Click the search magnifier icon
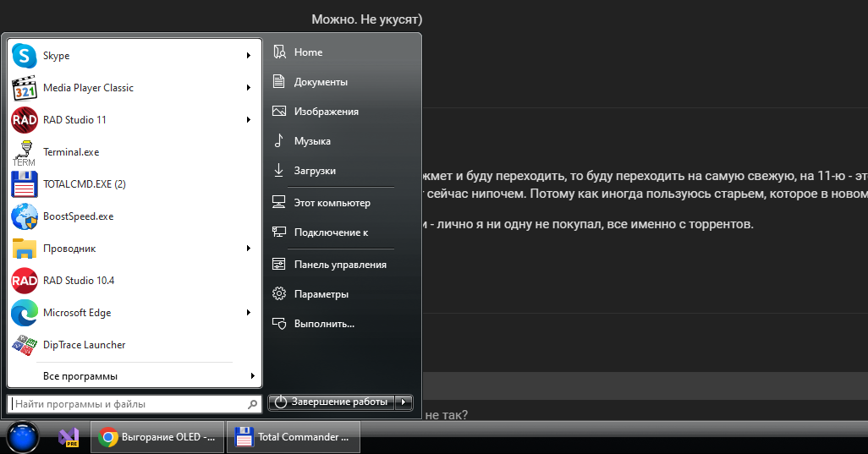This screenshot has height=454, width=868. click(x=252, y=404)
